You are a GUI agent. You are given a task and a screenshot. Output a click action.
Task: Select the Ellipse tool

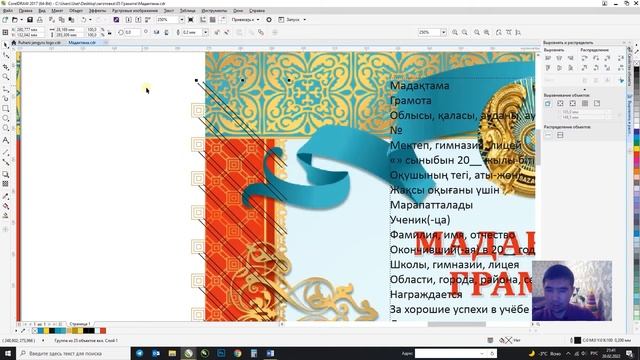click(5, 118)
